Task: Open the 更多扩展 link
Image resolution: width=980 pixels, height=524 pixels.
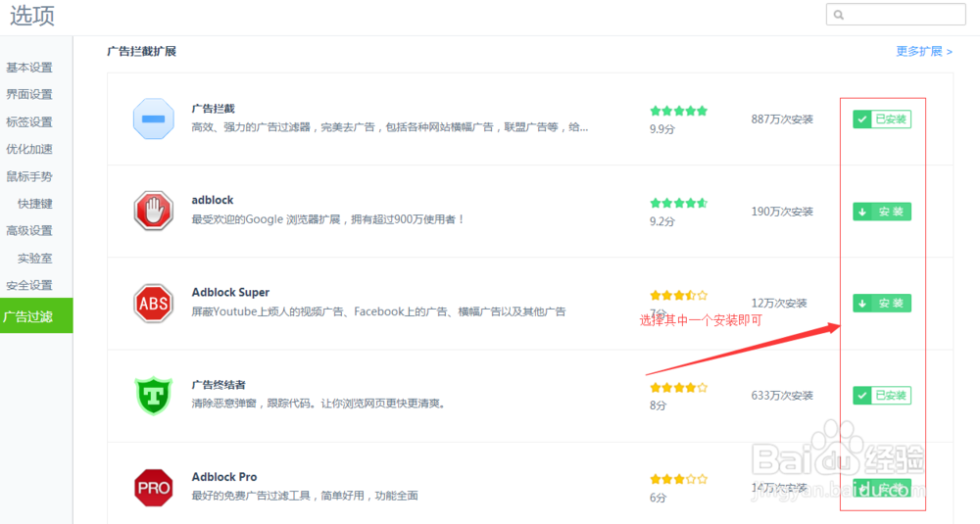Action: pos(924,51)
